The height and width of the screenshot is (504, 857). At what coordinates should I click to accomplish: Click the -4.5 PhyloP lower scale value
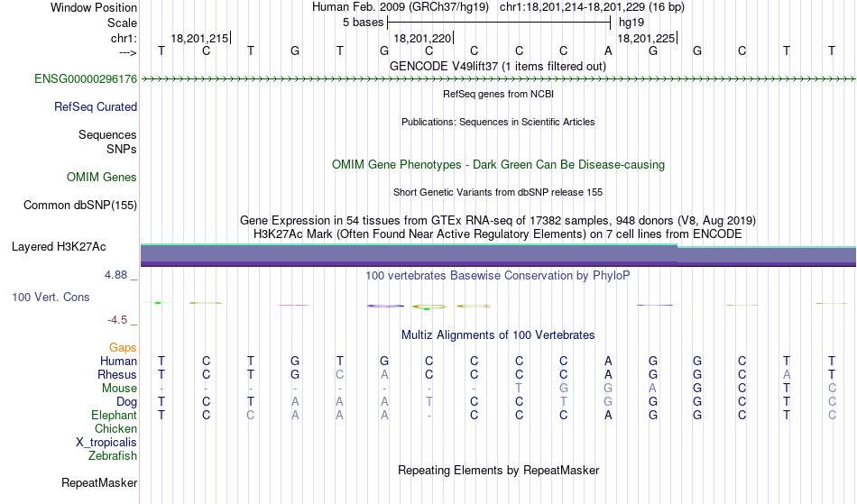point(117,320)
